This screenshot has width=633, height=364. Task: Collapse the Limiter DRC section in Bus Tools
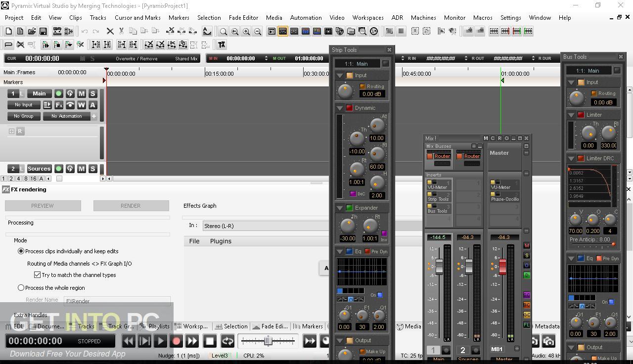tap(571, 158)
